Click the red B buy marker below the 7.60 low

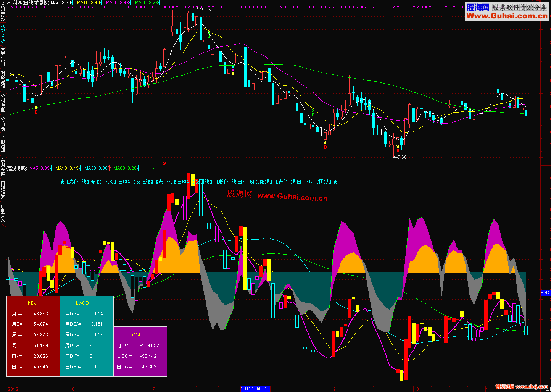point(398,151)
